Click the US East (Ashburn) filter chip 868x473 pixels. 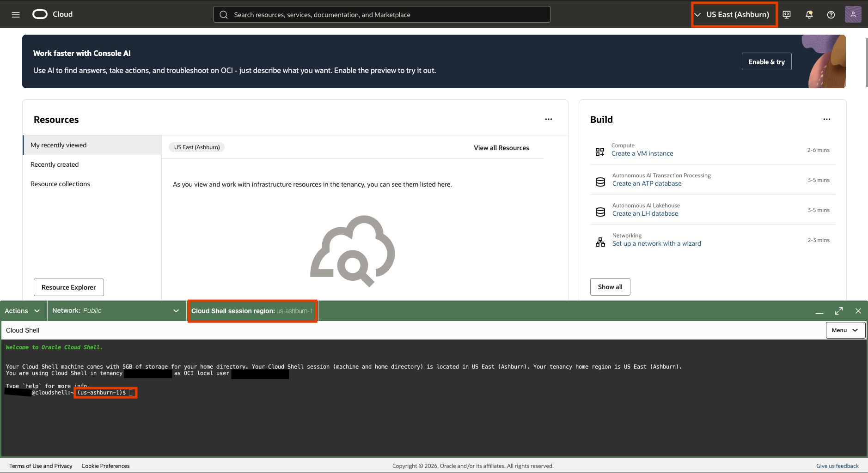[197, 147]
